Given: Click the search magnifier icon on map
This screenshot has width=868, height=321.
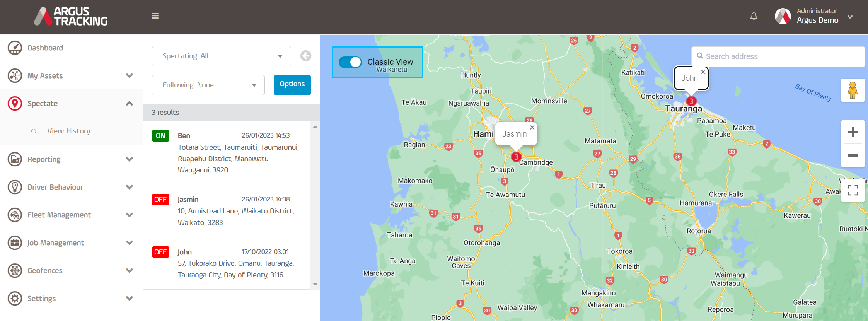Looking at the screenshot, I should click(700, 56).
